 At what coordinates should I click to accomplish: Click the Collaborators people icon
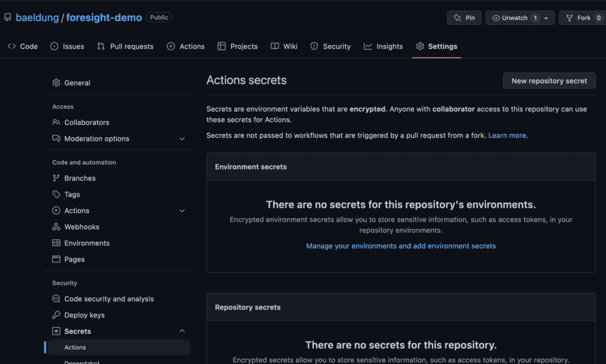[56, 123]
